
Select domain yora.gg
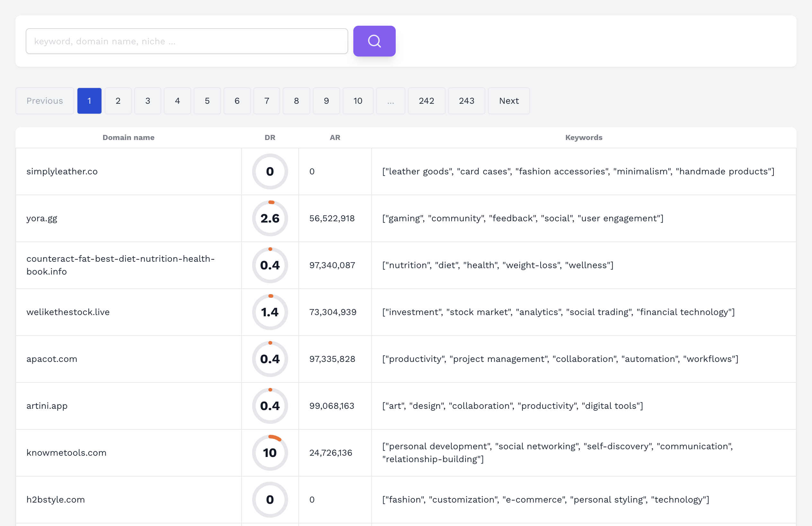[42, 218]
